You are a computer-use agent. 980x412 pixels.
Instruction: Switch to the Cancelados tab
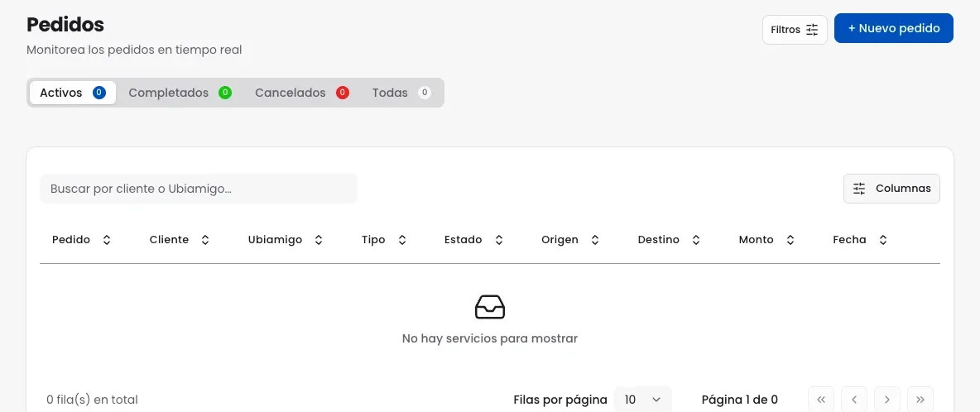click(302, 93)
